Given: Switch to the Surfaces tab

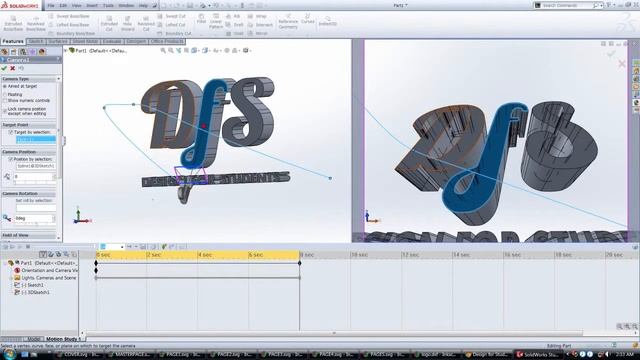Looking at the screenshot, I should (58, 42).
